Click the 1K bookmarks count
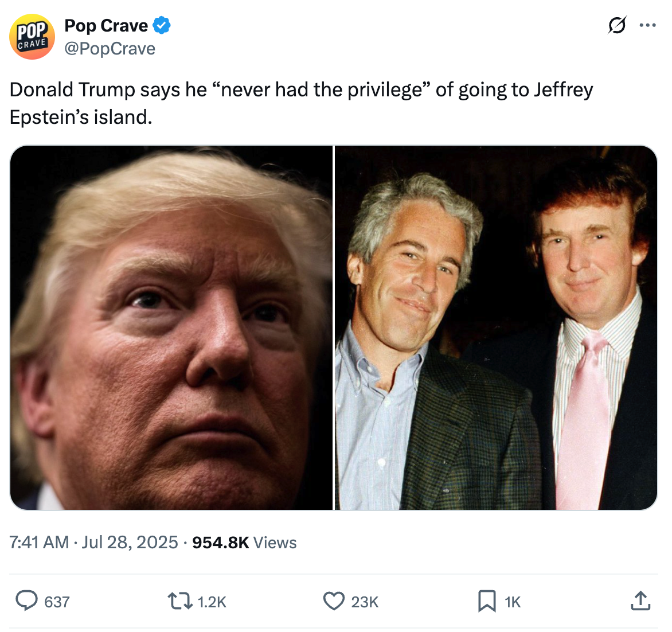The image size is (672, 632). [x=513, y=602]
